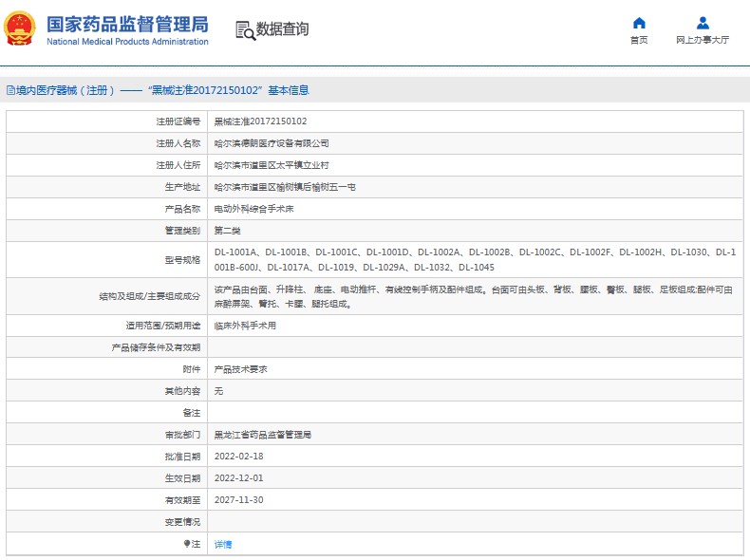The height and width of the screenshot is (560, 750).
Task: Click the document icon before 境内医疗器械
Action: point(10,90)
